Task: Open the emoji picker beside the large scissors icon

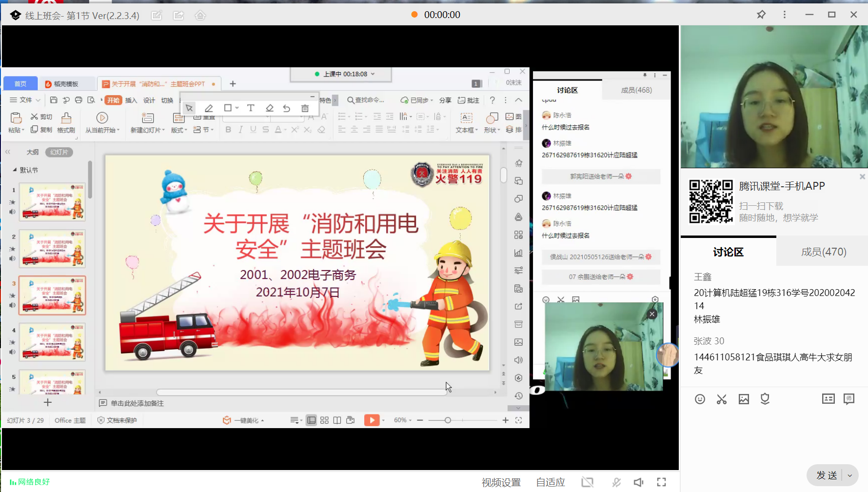Action: tap(700, 399)
